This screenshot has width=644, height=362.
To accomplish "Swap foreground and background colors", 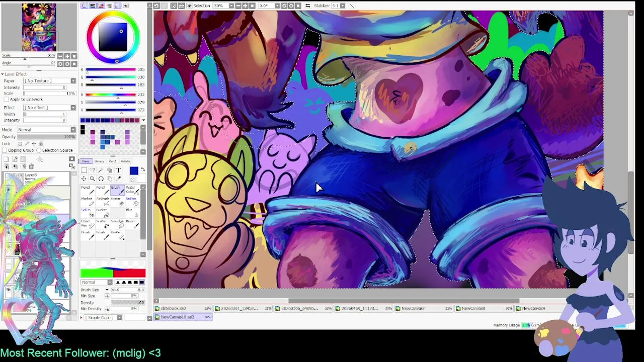I will click(x=143, y=169).
